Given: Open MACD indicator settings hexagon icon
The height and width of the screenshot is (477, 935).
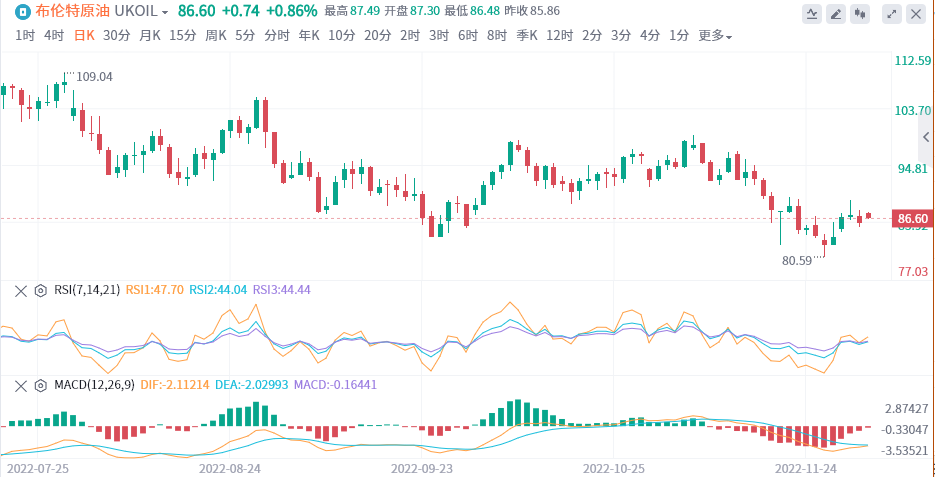Looking at the screenshot, I should click(x=41, y=386).
